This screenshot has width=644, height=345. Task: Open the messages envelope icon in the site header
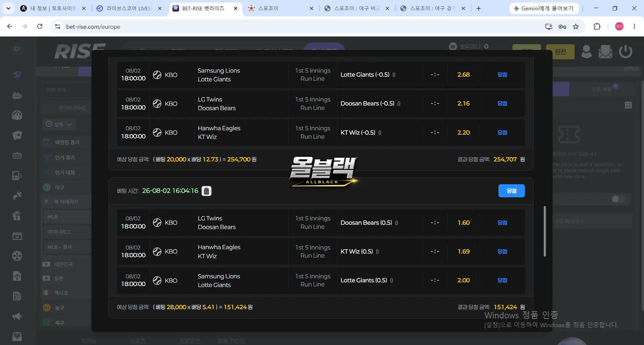point(605,52)
